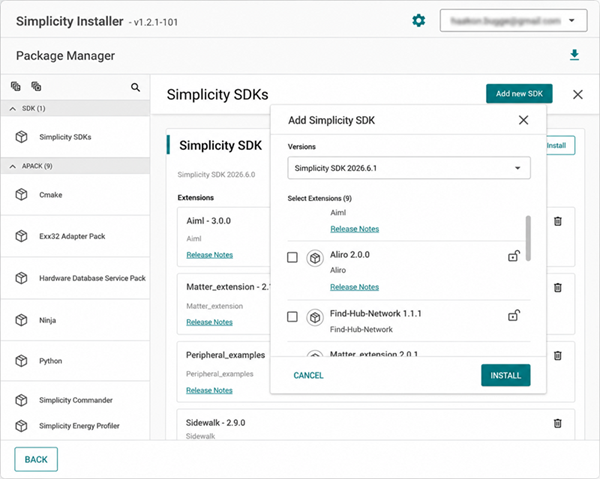Click the Find-Hub-Network package icon
The width and height of the screenshot is (600, 479).
pos(315,317)
